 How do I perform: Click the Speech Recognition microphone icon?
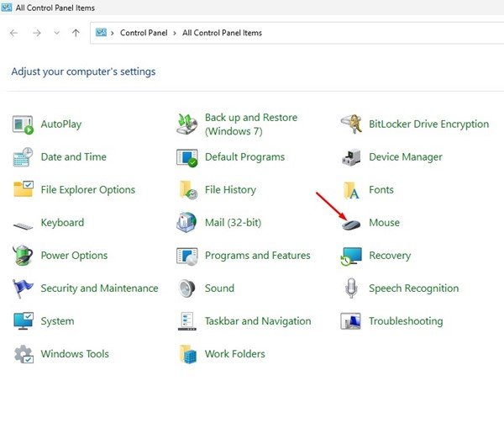pyautogui.click(x=351, y=288)
